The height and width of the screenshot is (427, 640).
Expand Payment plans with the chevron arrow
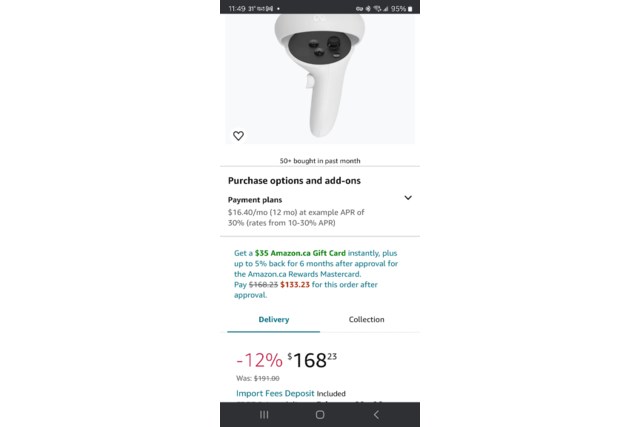[x=408, y=198]
